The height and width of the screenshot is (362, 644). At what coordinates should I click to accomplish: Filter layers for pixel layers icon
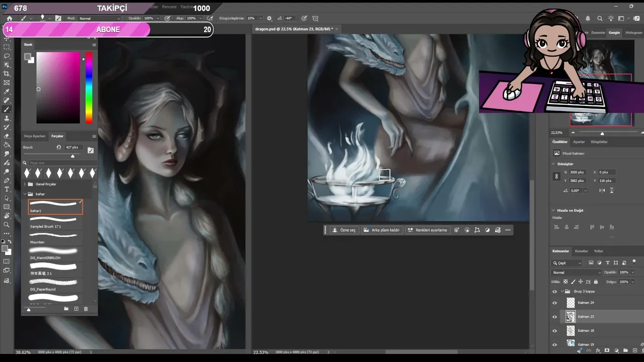591,263
